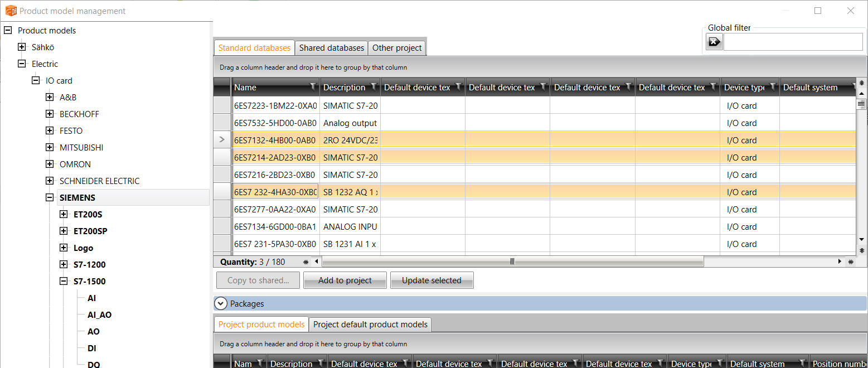868x368 pixels.
Task: Click the Update selected button
Action: point(431,280)
